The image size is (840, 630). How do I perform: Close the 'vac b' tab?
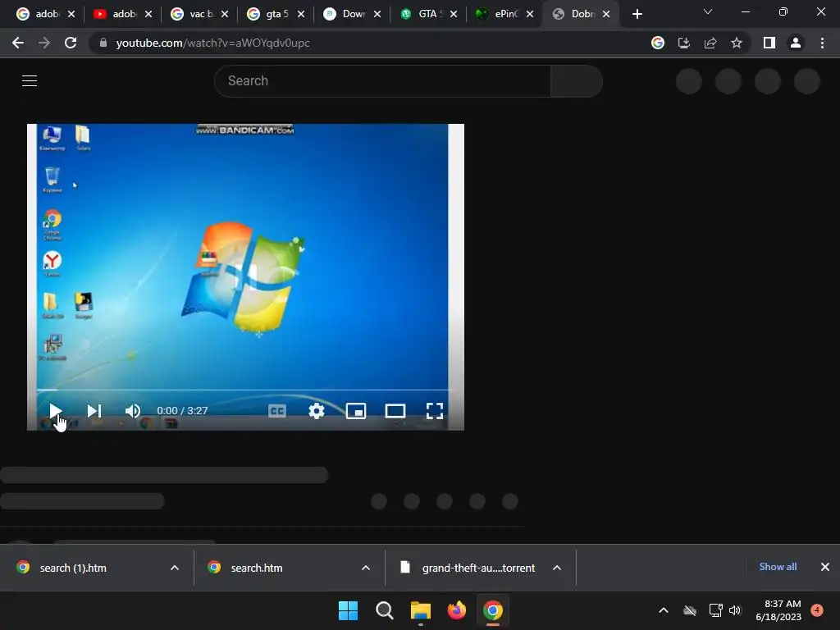point(225,14)
